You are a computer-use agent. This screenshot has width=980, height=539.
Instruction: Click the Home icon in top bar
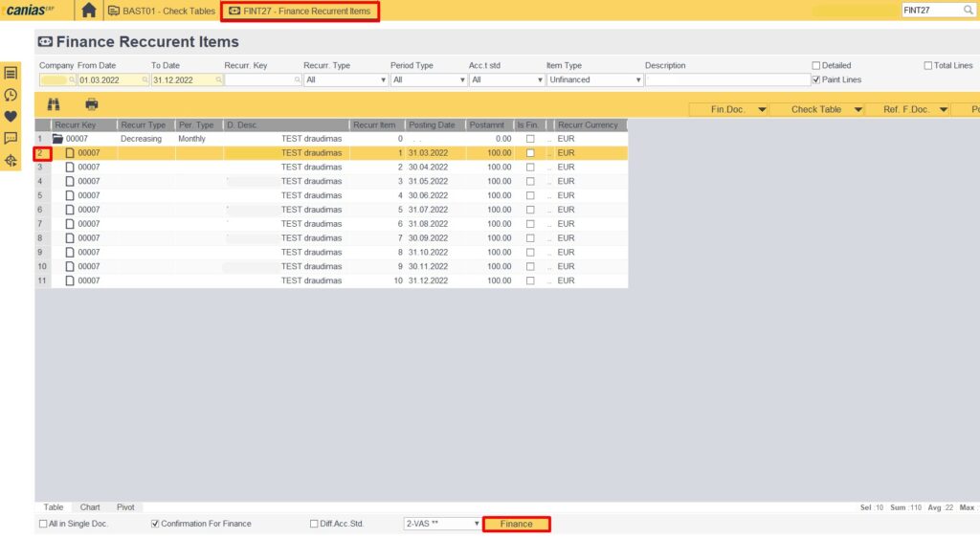pos(89,11)
